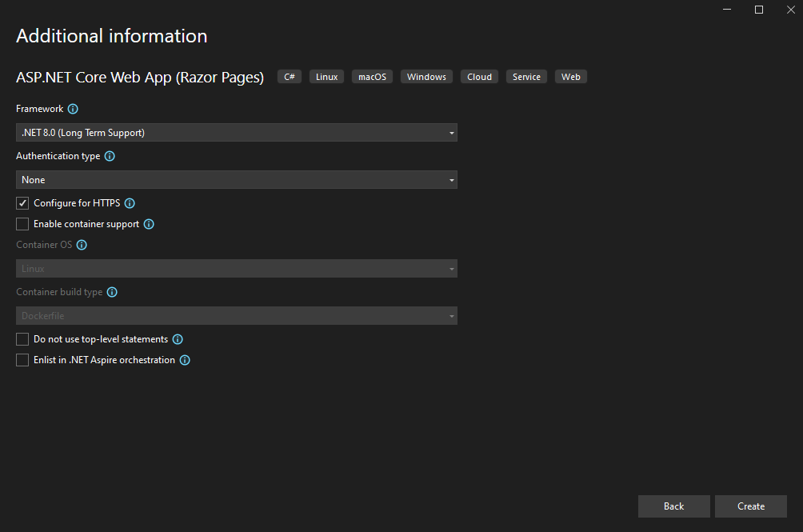Maximize the dialog window
Image resolution: width=803 pixels, height=532 pixels.
(759, 10)
